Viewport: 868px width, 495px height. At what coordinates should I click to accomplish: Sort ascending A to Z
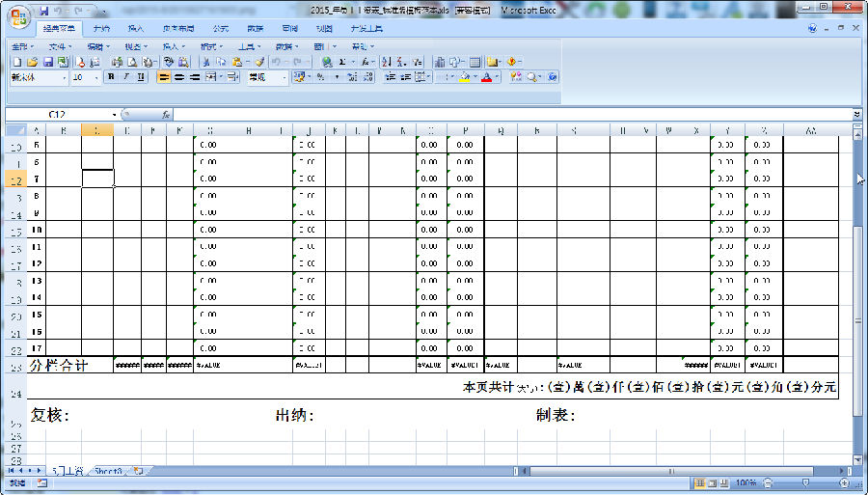point(387,62)
